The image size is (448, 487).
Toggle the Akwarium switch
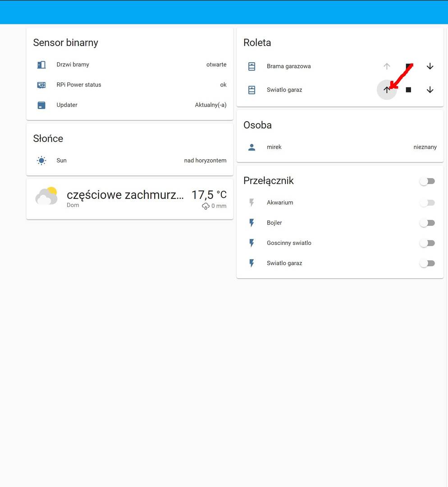427,203
